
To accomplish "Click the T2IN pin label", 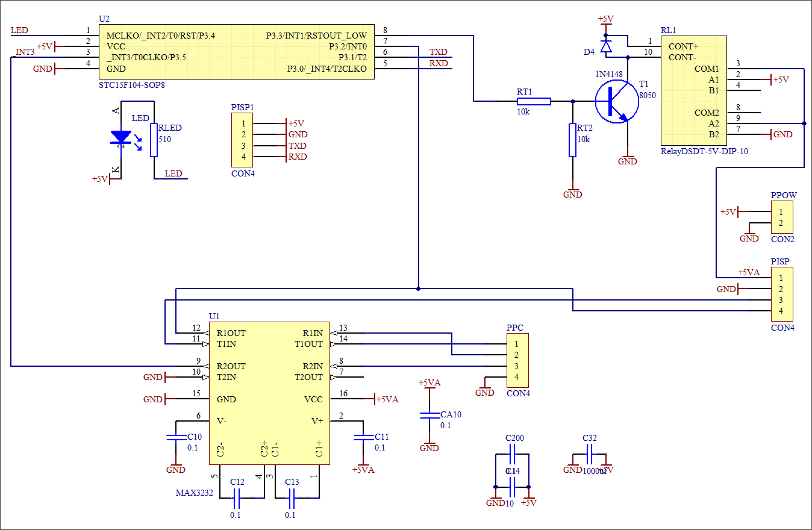I will pyautogui.click(x=226, y=377).
